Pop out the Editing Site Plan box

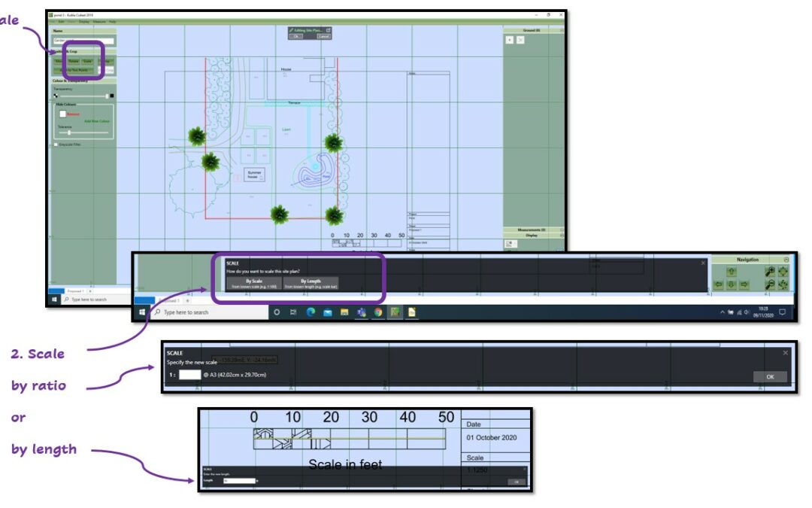(x=329, y=31)
